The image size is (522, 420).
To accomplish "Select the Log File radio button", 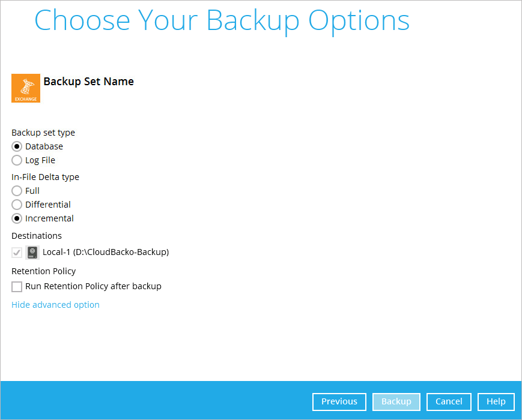I will 17,160.
